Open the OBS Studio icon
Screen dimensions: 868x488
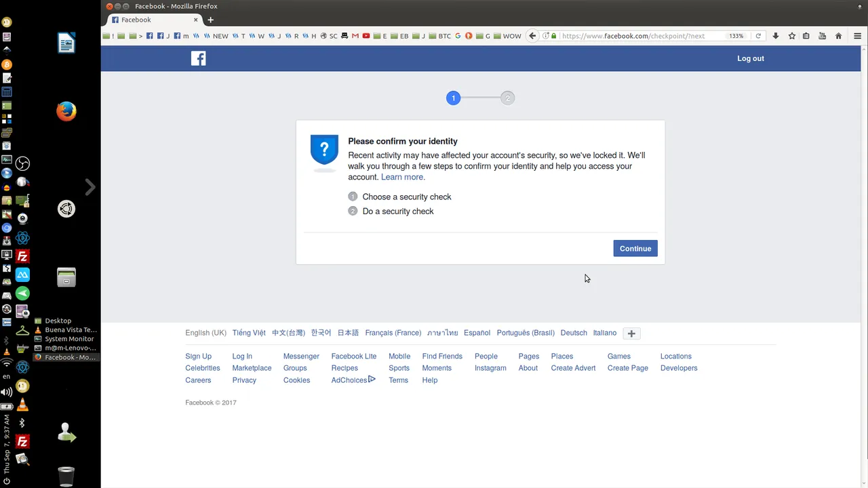pos(22,163)
